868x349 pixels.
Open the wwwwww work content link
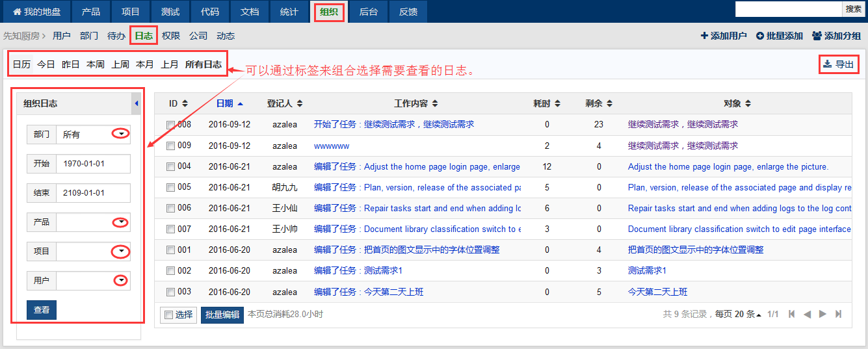pos(332,146)
